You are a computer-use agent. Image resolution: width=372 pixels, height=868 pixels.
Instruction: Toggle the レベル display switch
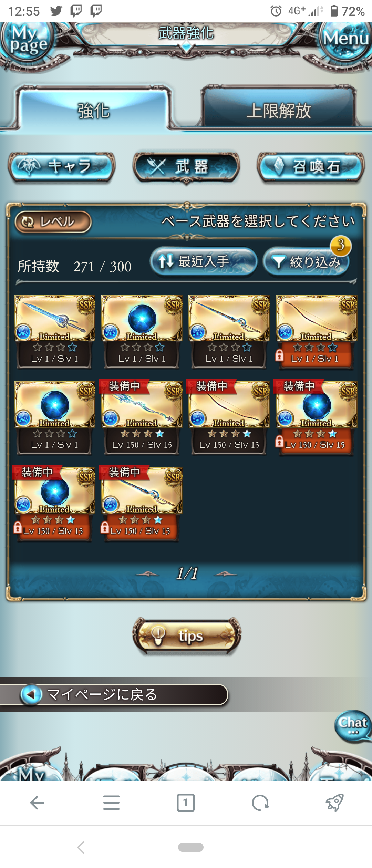click(53, 222)
